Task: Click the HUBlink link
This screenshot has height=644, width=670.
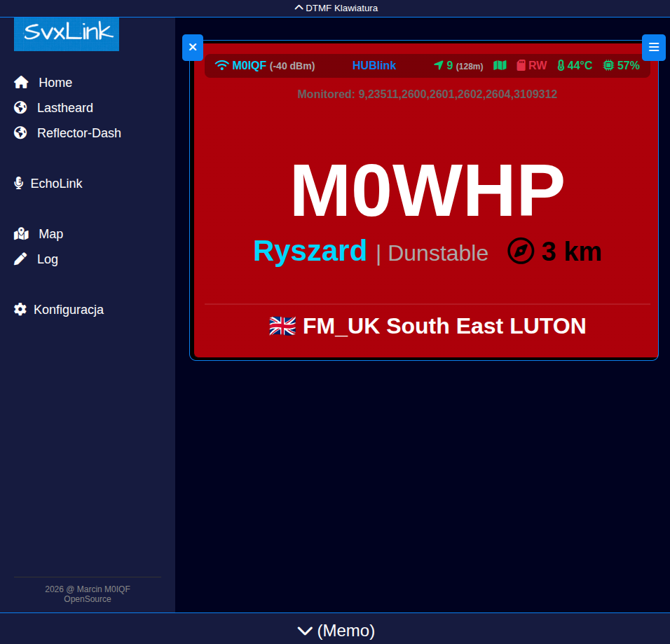Action: [x=374, y=66]
